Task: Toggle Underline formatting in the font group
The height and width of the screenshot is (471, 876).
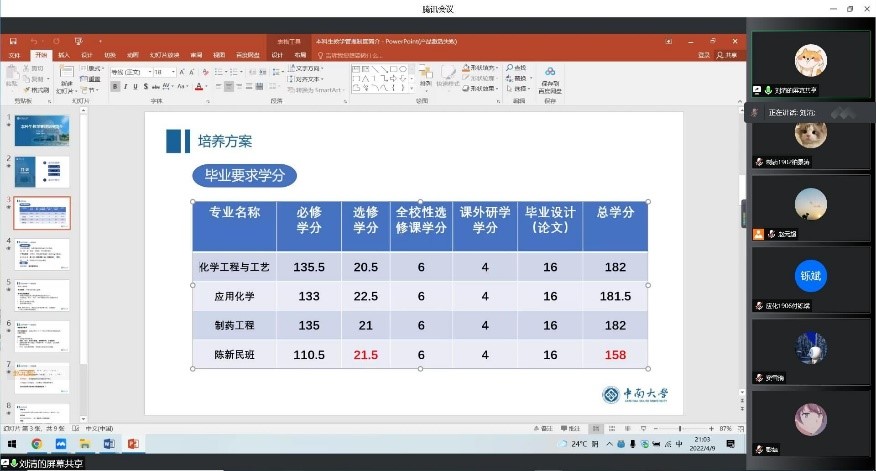Action: 137,87
